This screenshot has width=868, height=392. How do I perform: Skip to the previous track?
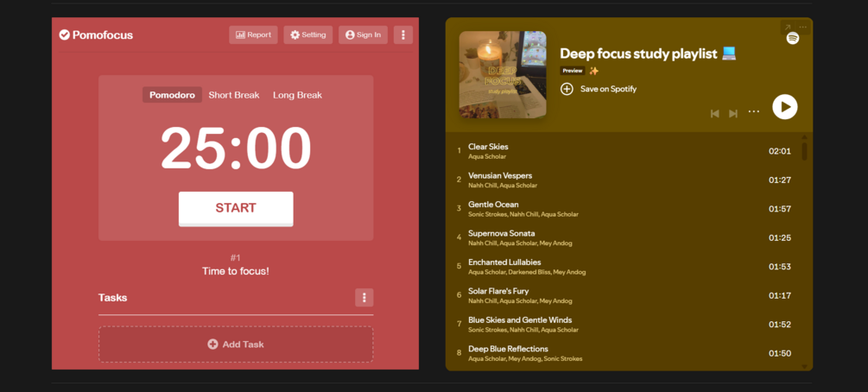pyautogui.click(x=714, y=113)
